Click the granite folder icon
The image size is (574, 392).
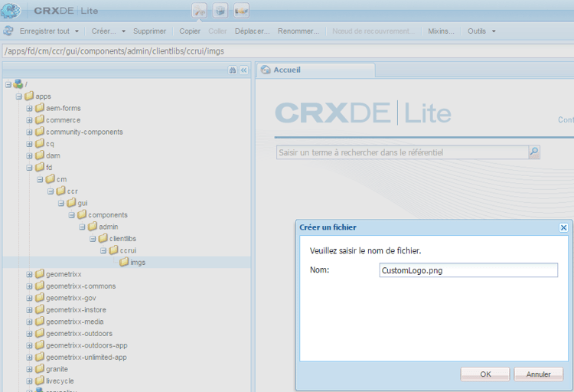pos(40,368)
